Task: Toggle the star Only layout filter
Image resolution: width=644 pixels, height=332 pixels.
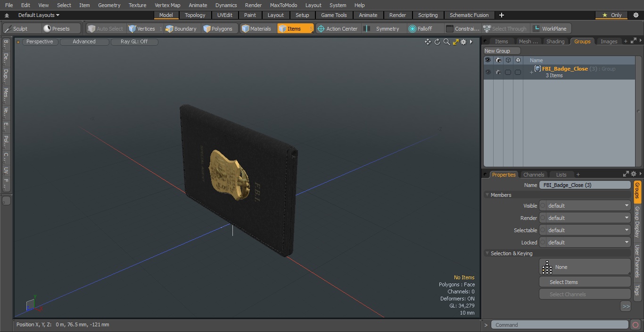Action: coord(611,15)
